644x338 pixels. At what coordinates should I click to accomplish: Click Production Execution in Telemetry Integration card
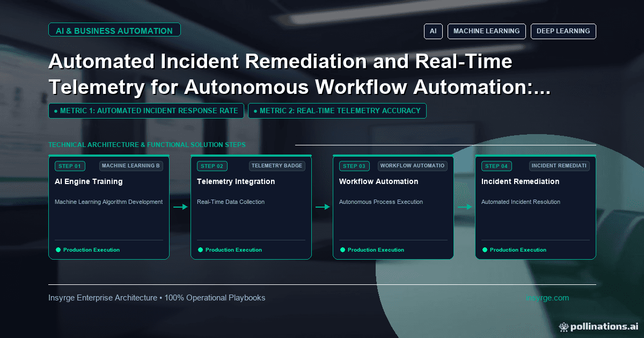(x=233, y=250)
